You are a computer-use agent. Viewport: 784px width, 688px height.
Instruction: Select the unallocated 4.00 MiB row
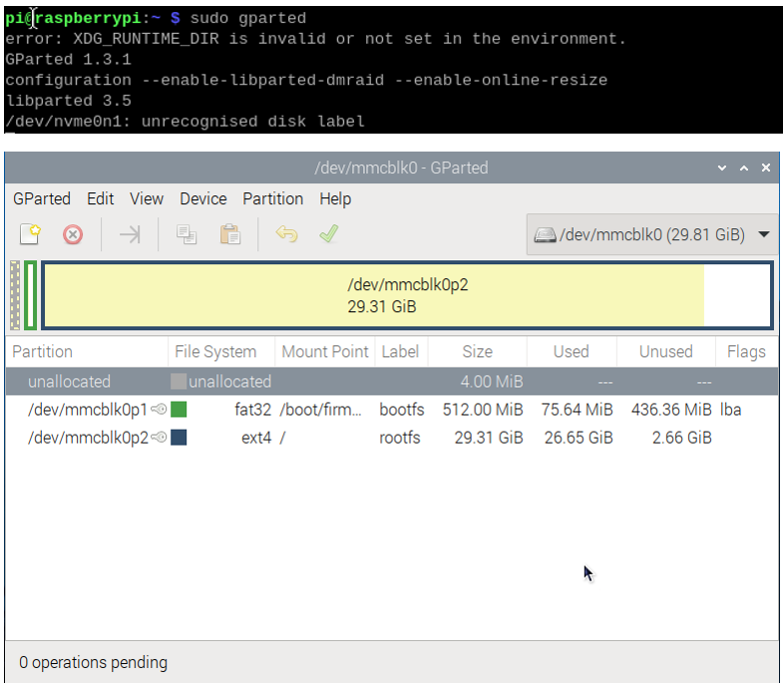(392, 382)
